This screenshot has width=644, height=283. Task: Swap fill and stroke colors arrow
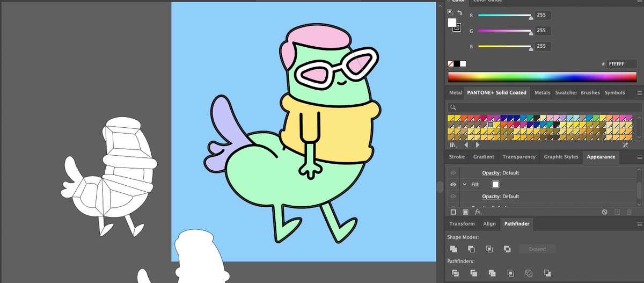click(x=460, y=12)
